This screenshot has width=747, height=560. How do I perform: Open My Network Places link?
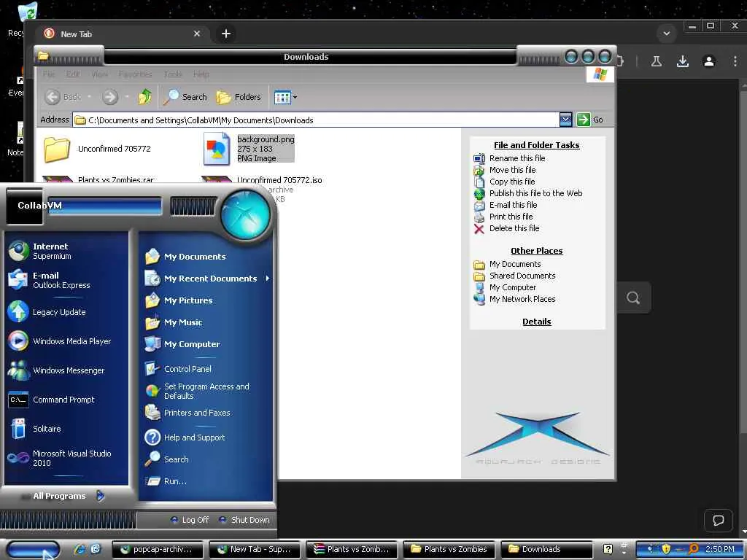[x=522, y=299]
